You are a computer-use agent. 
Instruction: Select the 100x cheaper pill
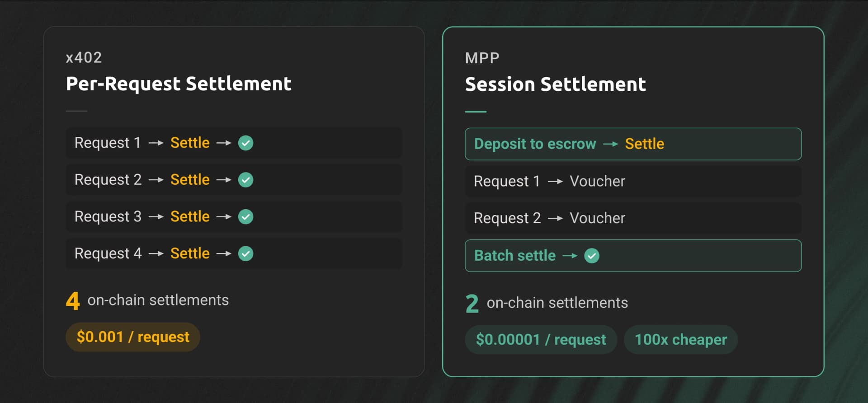(680, 340)
